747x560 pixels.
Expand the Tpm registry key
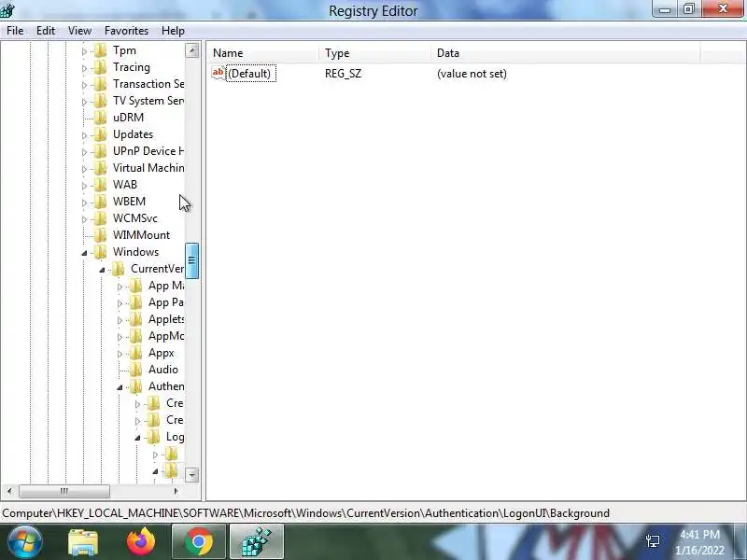pyautogui.click(x=84, y=51)
